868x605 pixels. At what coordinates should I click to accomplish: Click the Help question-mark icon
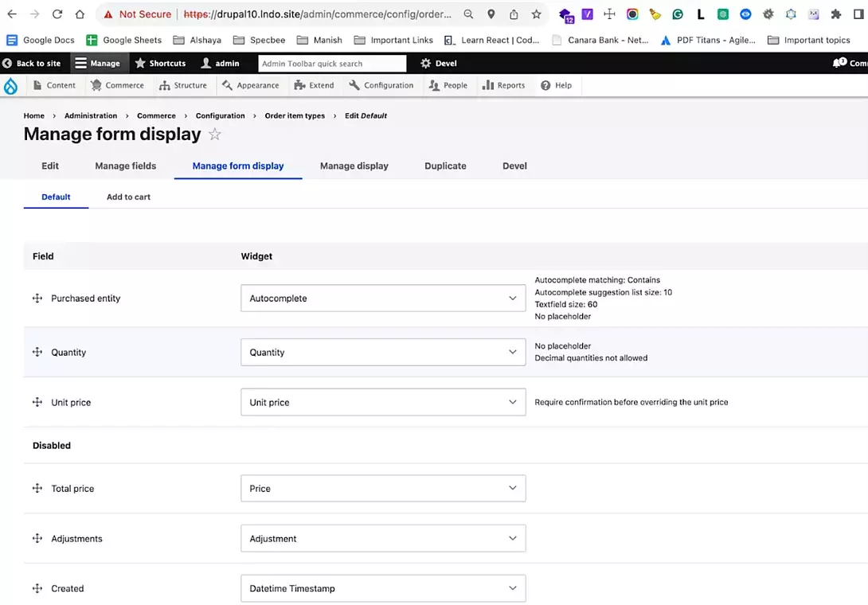pos(544,85)
